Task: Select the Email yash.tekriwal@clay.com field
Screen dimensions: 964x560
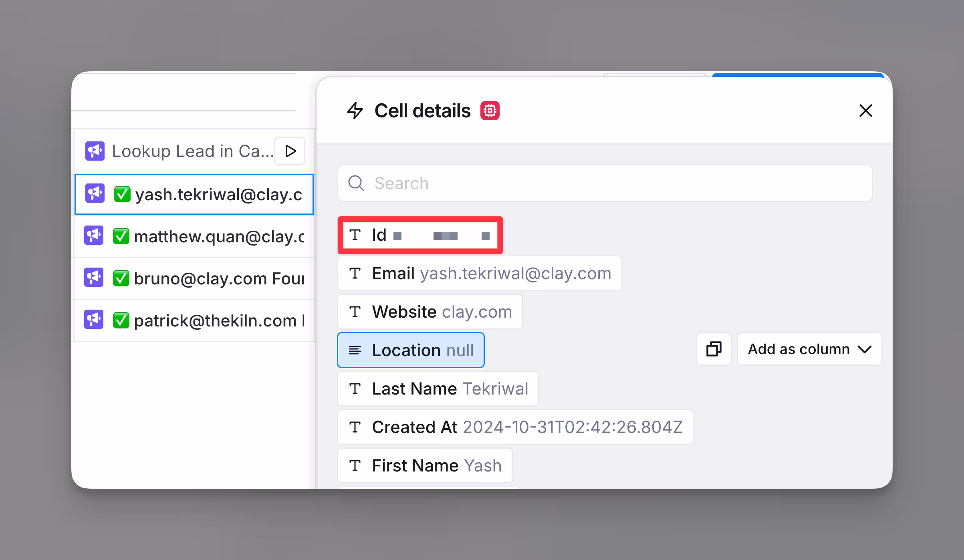Action: (479, 273)
